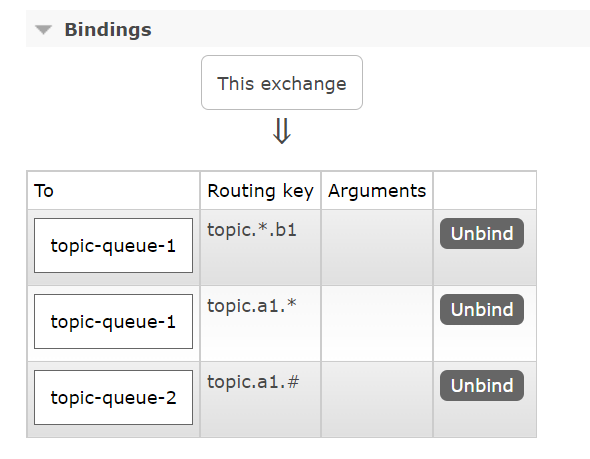Screen dimensions: 590x459
Task: Unbind the topic.a1.* binding
Action: pyautogui.click(x=482, y=310)
